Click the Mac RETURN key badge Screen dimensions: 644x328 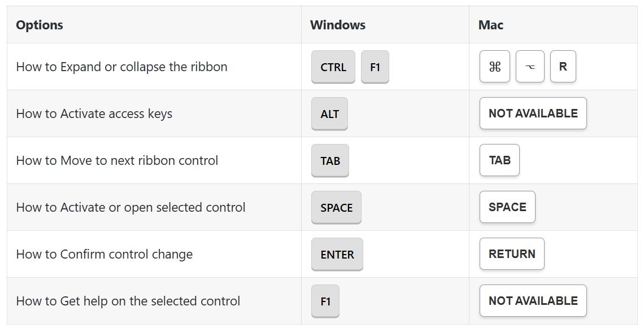click(512, 254)
